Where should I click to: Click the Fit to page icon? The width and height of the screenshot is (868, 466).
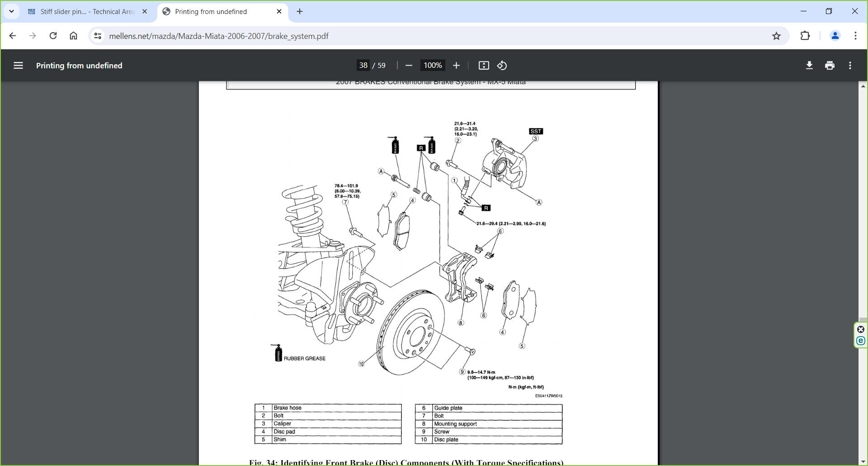[x=484, y=66]
